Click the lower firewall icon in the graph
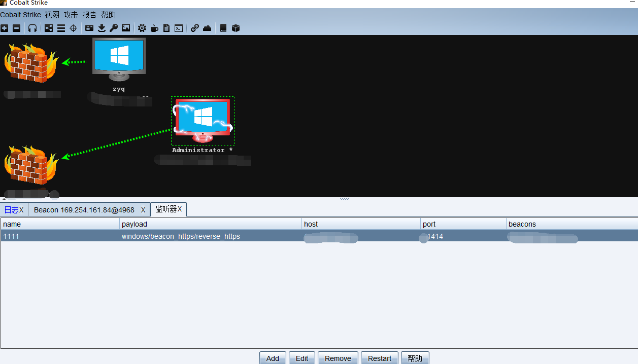 (31, 165)
